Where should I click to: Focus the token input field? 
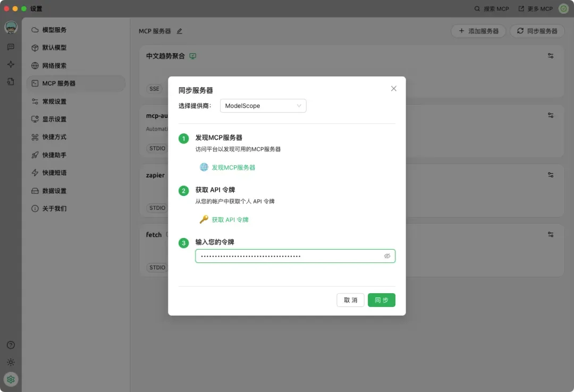(295, 256)
